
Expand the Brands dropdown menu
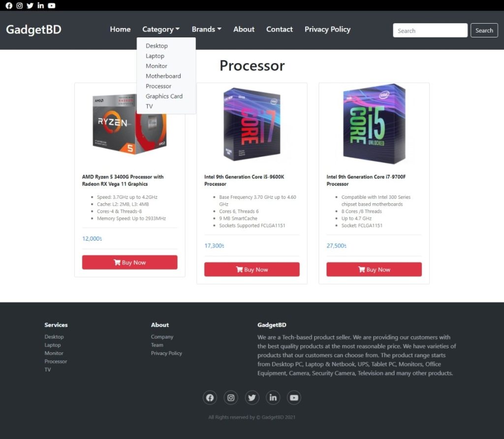(206, 29)
